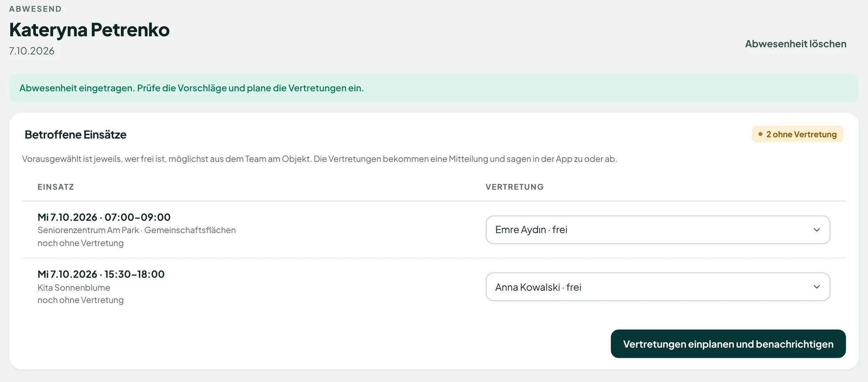
Task: Click noch ohne Vertretung under Kita Sonnenblume
Action: (x=81, y=300)
